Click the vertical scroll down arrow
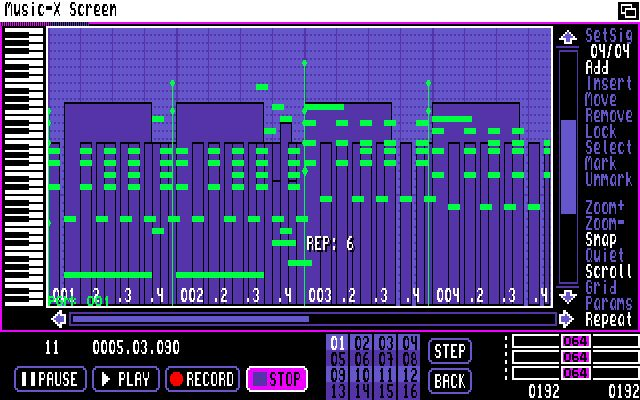The width and height of the screenshot is (640, 400). 568,296
